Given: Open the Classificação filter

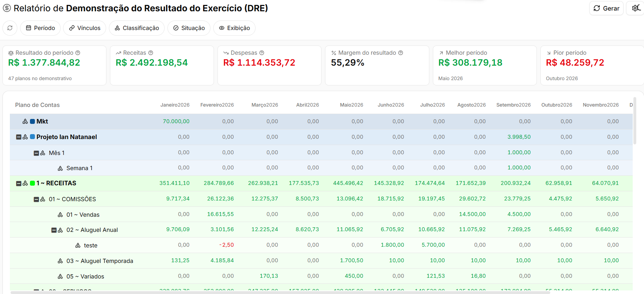Looking at the screenshot, I should tap(137, 28).
